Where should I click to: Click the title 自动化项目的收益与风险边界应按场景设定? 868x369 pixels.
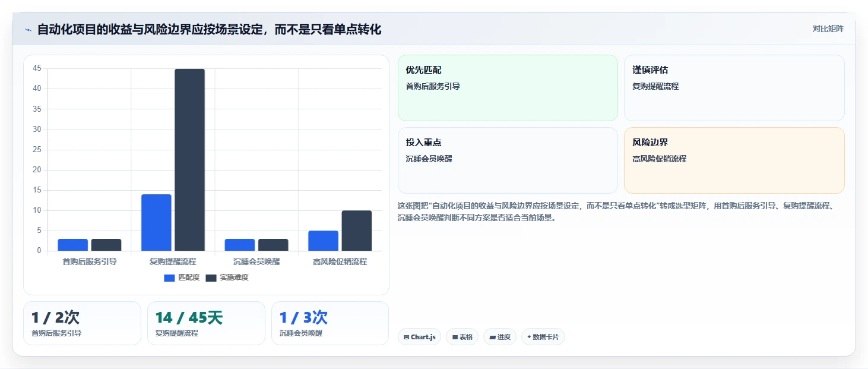pyautogui.click(x=209, y=29)
